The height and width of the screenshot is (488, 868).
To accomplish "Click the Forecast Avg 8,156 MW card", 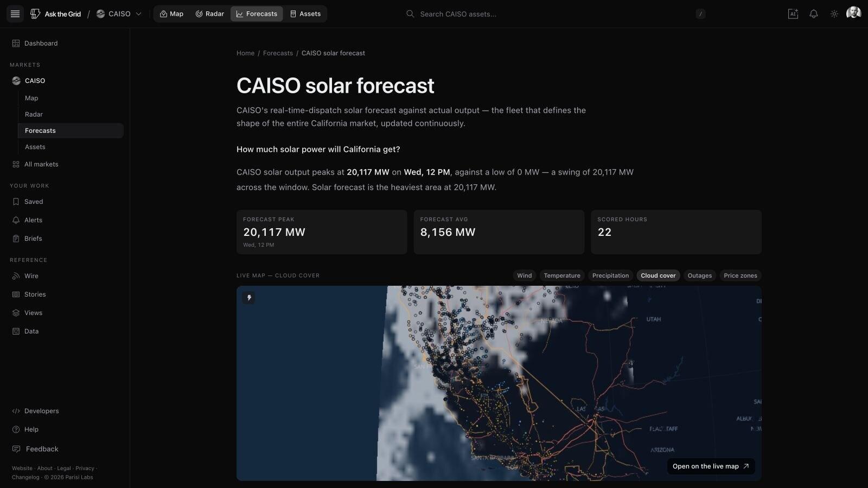I will 499,232.
